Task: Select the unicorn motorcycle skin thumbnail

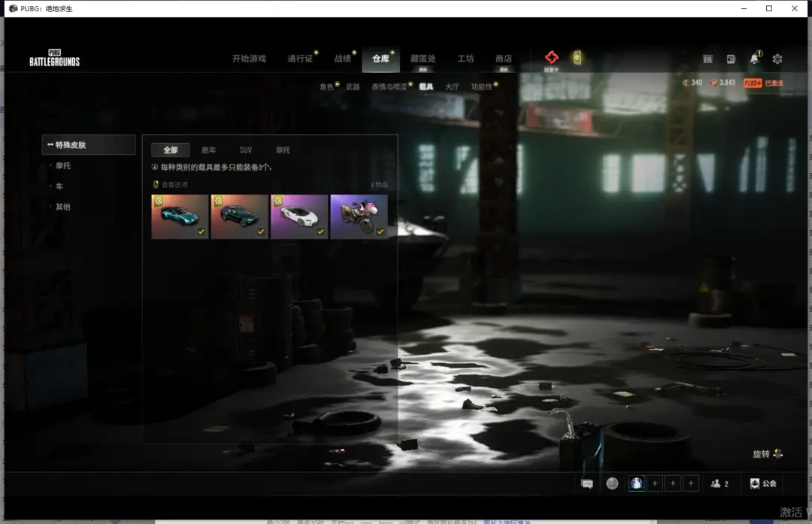Action: [359, 217]
